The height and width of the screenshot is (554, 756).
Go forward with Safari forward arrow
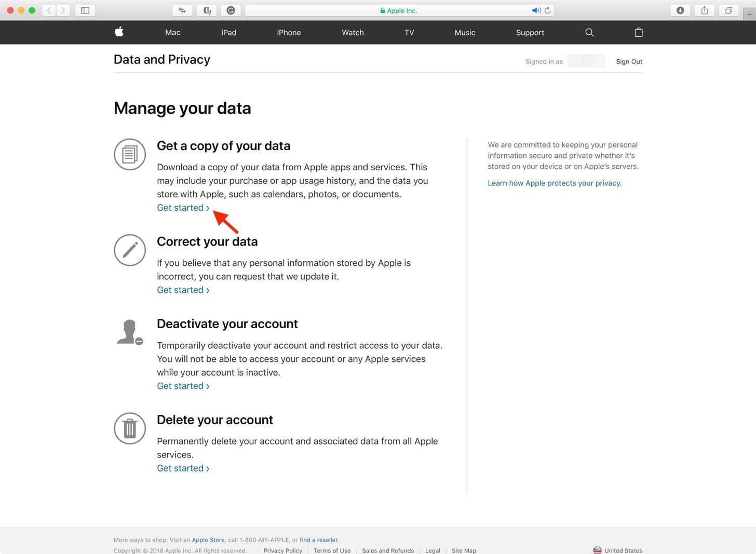coord(63,10)
